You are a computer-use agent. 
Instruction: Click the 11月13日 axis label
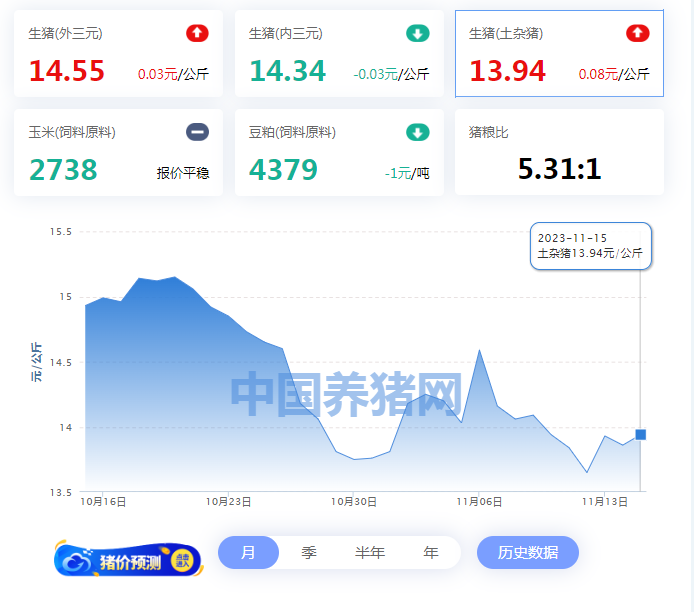605,501
